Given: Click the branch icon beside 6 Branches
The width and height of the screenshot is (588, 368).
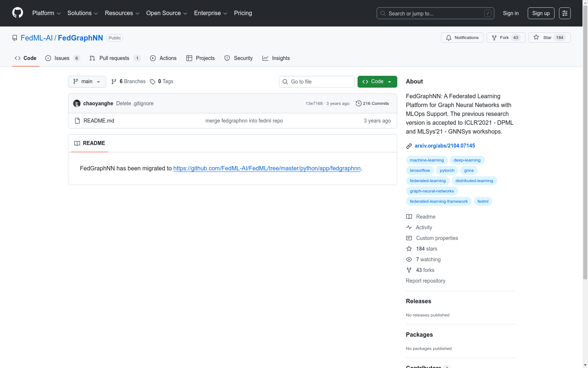Looking at the screenshot, I should click(x=114, y=82).
